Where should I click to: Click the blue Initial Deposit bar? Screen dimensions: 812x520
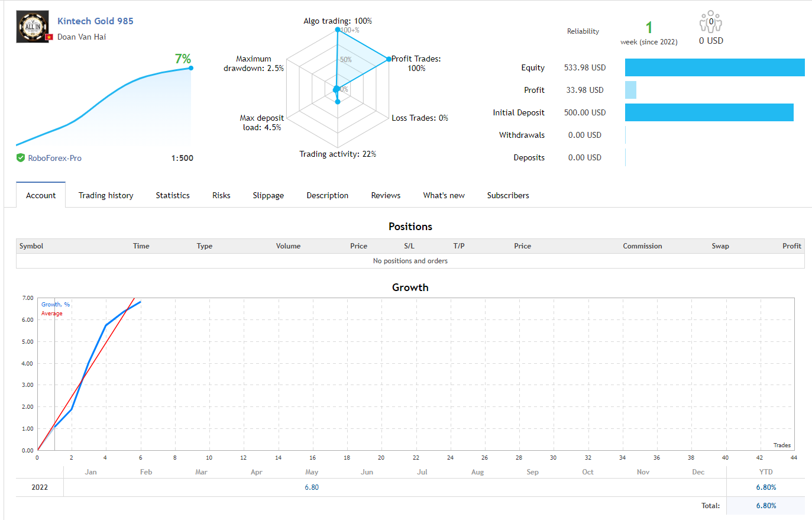coord(709,112)
